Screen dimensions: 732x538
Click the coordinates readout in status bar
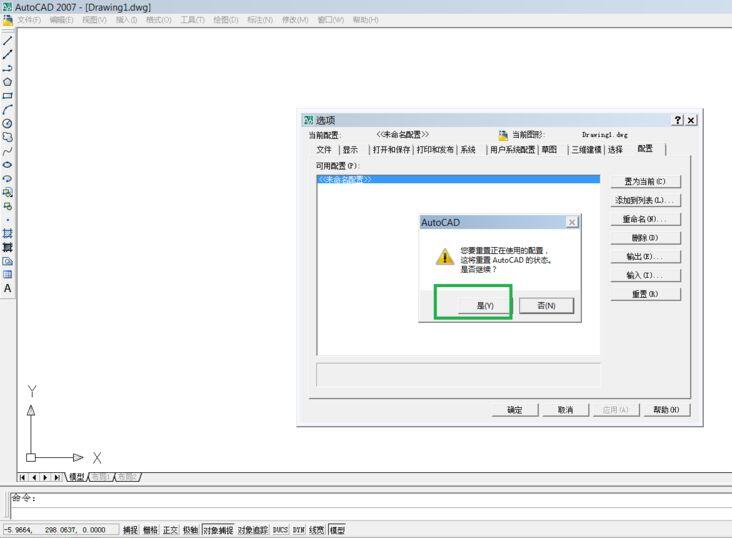(x=61, y=530)
